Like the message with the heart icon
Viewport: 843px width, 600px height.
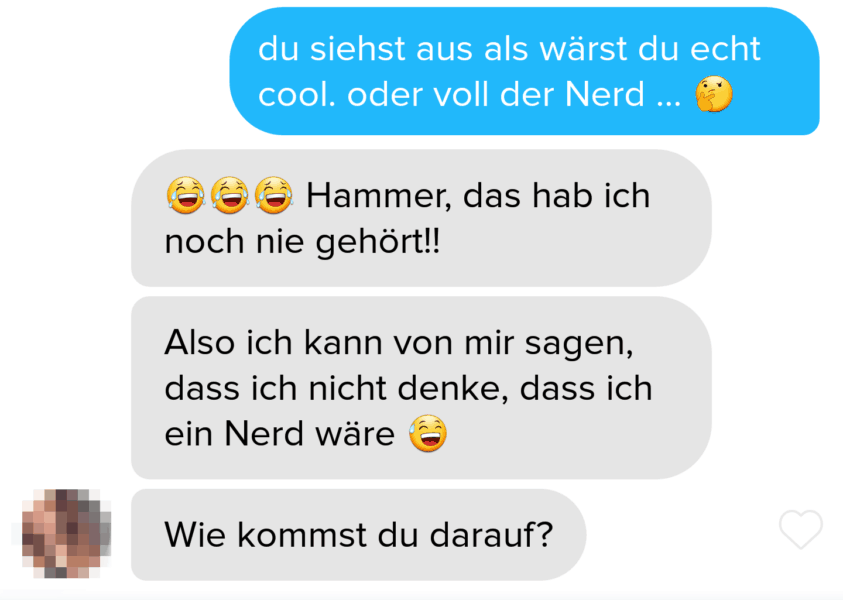tap(801, 529)
